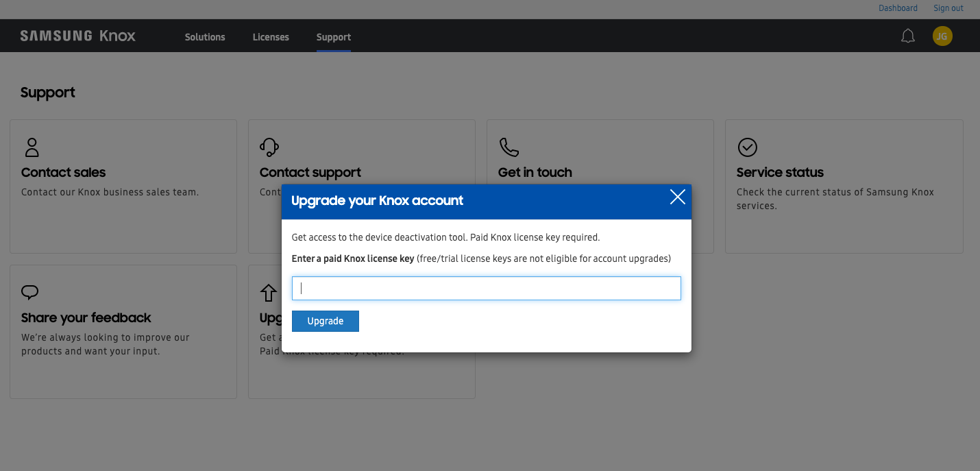Click the Contact support headset icon
This screenshot has height=471, width=980.
pyautogui.click(x=269, y=147)
